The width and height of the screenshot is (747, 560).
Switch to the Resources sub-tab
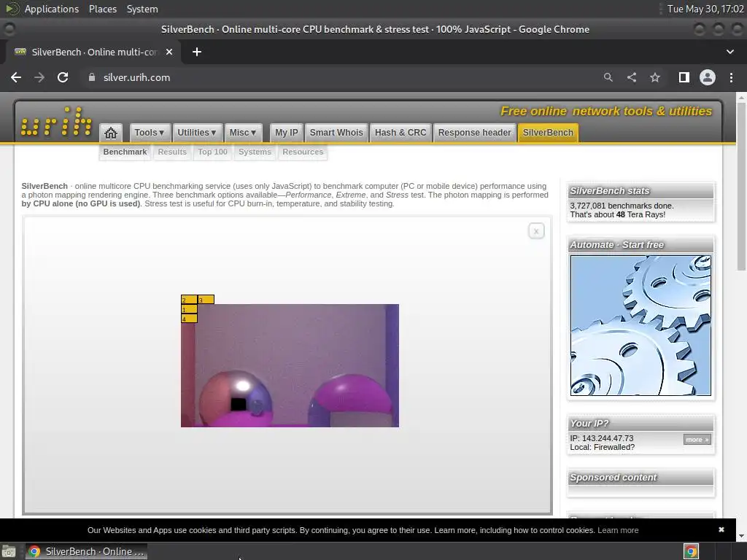[303, 152]
